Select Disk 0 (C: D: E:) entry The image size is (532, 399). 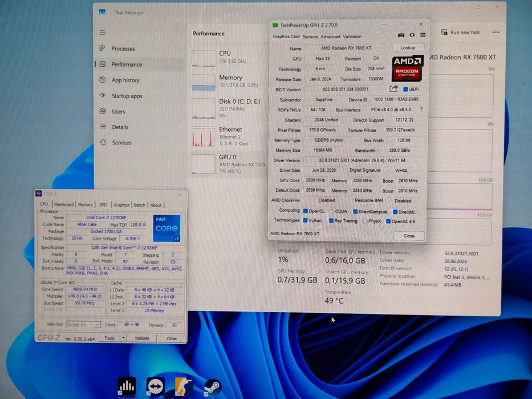[x=226, y=108]
